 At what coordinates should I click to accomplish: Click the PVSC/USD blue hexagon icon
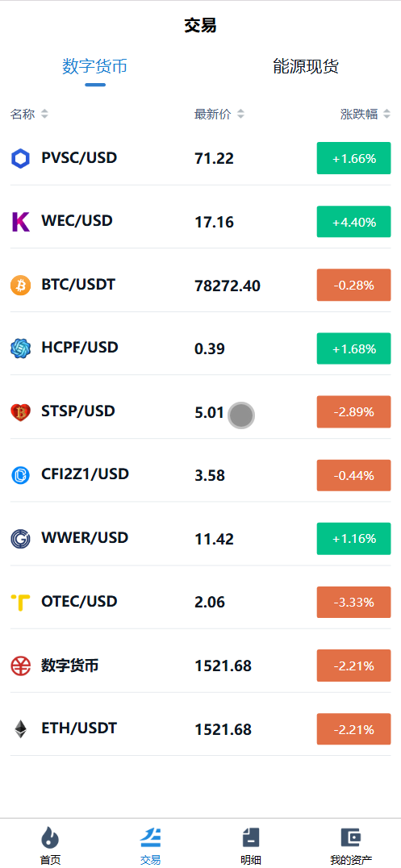pos(20,159)
